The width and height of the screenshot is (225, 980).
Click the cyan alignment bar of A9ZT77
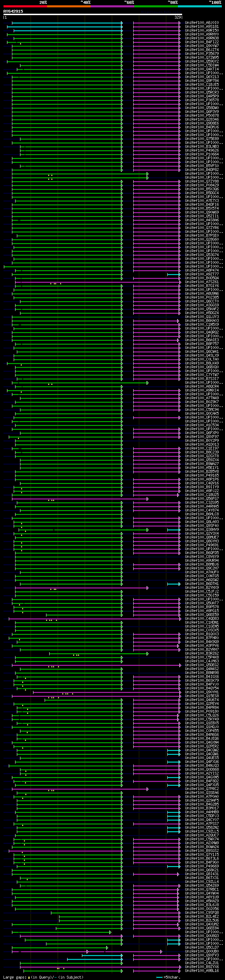[174, 274]
